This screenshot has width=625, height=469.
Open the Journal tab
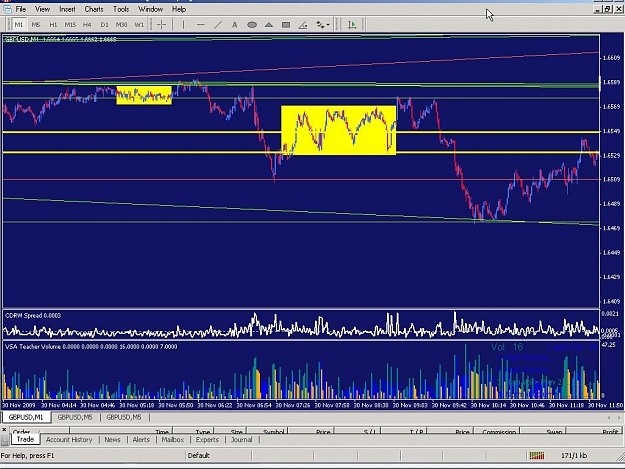click(x=242, y=440)
